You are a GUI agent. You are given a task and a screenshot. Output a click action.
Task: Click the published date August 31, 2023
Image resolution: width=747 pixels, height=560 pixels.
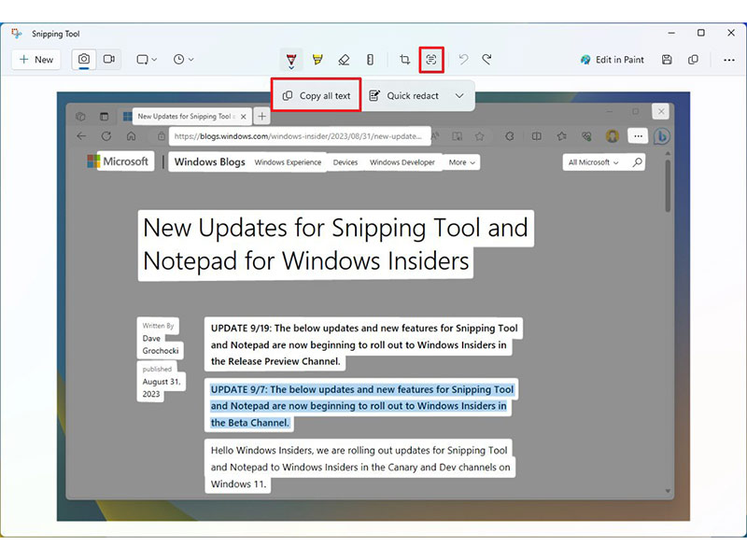pyautogui.click(x=161, y=387)
